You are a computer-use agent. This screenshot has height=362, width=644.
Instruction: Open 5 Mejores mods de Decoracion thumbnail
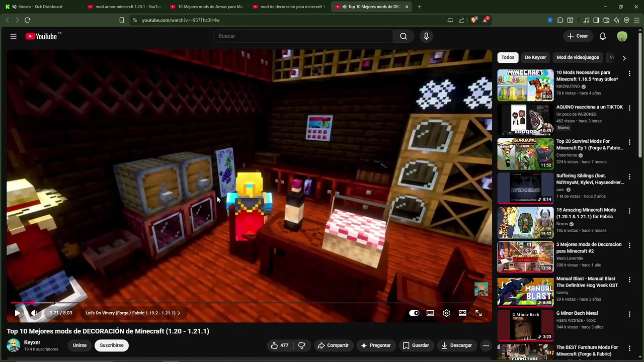[525, 257]
